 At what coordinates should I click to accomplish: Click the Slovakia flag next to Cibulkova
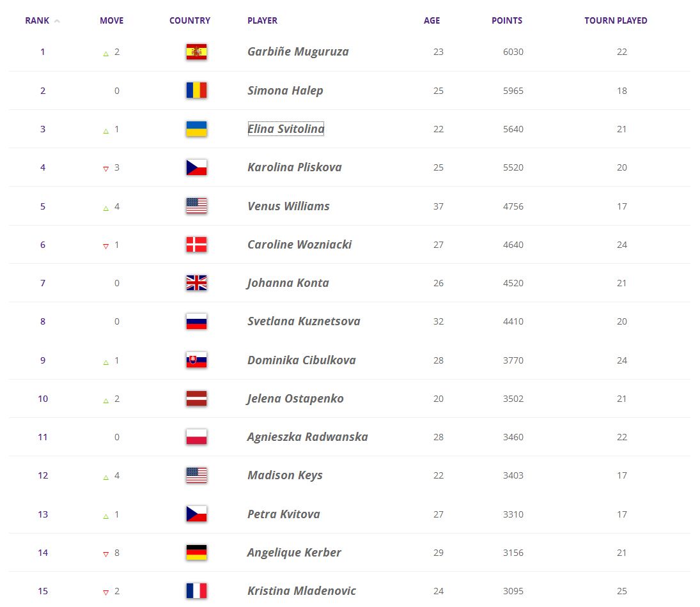[x=196, y=360]
